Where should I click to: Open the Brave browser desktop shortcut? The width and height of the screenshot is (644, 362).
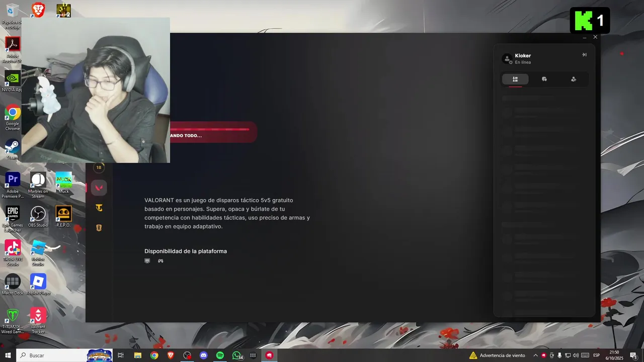point(38,10)
